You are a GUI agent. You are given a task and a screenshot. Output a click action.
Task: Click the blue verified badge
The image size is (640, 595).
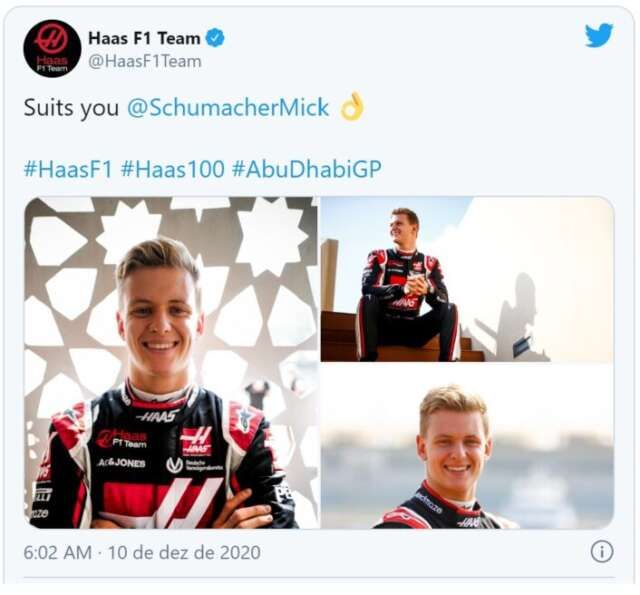(215, 38)
